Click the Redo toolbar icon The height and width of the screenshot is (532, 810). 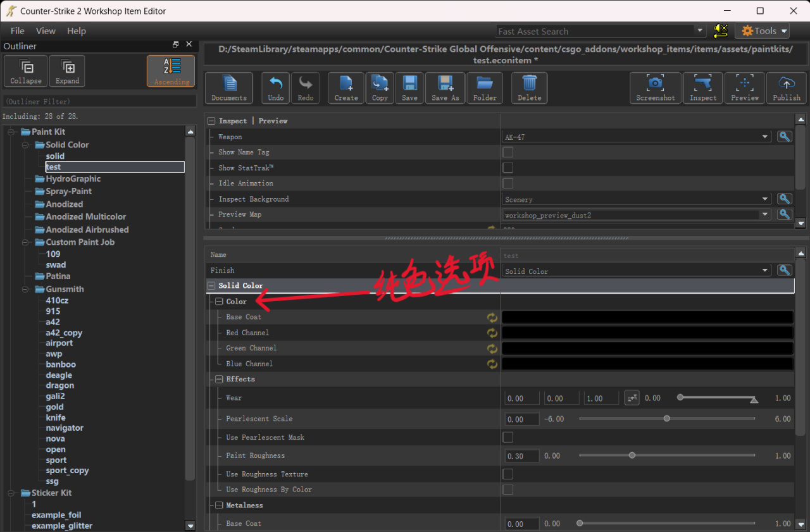point(306,88)
